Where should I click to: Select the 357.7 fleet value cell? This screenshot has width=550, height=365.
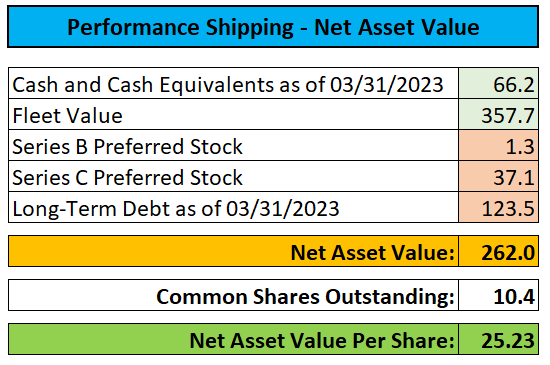coord(498,114)
